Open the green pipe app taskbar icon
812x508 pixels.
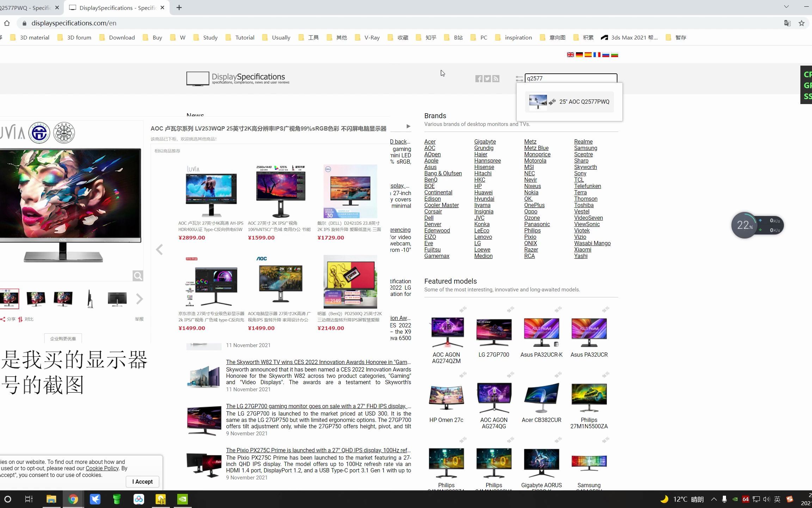pyautogui.click(x=117, y=499)
